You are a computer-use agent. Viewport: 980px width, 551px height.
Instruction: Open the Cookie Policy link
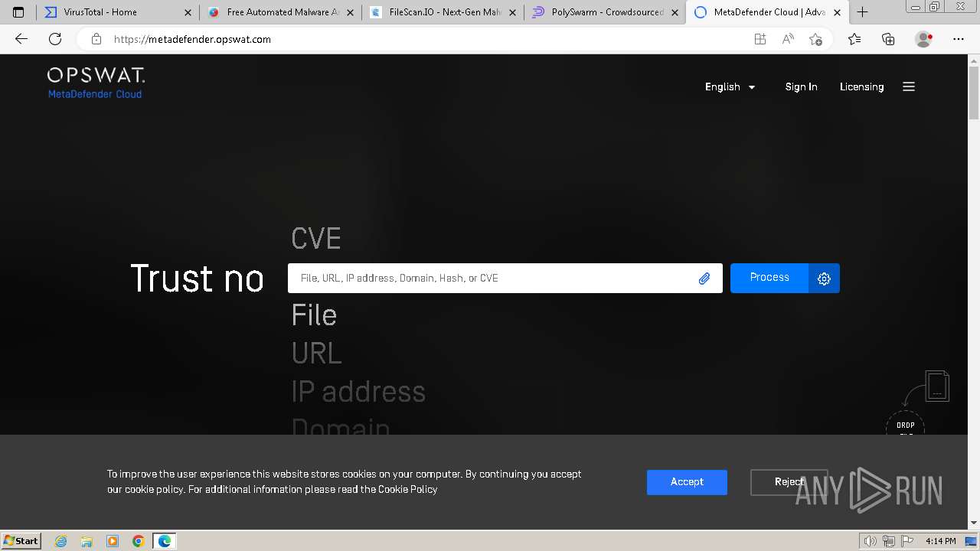tap(408, 489)
